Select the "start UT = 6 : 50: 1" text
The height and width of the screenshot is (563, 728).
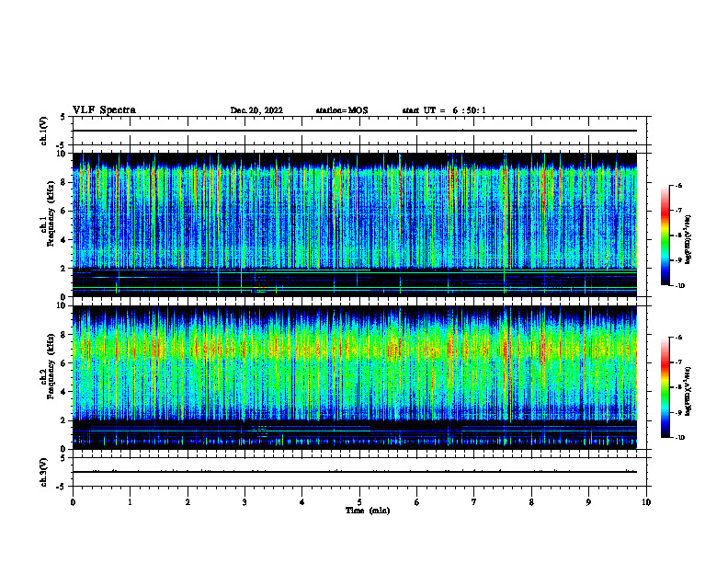point(444,110)
